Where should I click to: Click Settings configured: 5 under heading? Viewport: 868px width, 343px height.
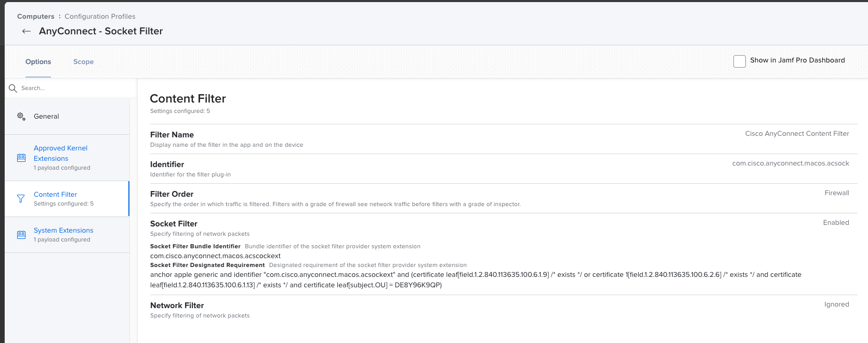180,111
